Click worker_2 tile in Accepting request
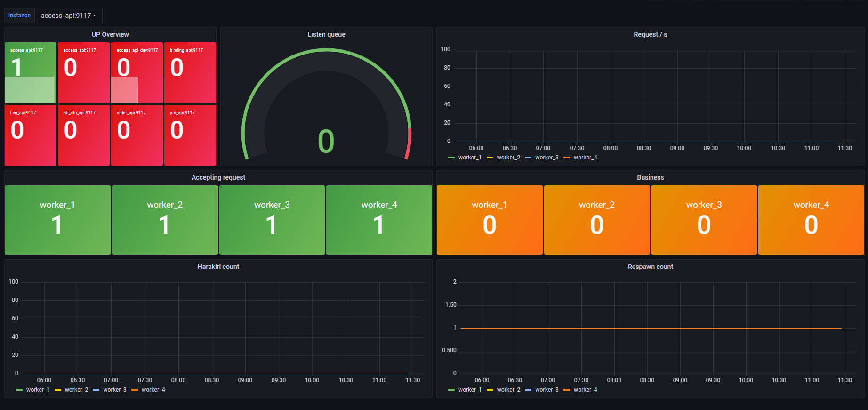Viewport: 868px width, 410px height. 165,220
